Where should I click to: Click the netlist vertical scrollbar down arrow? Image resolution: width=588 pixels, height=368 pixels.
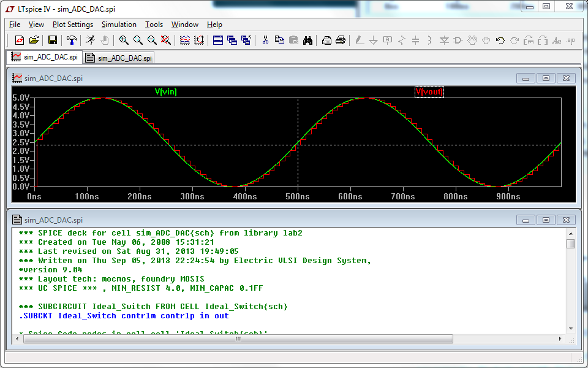coord(570,328)
